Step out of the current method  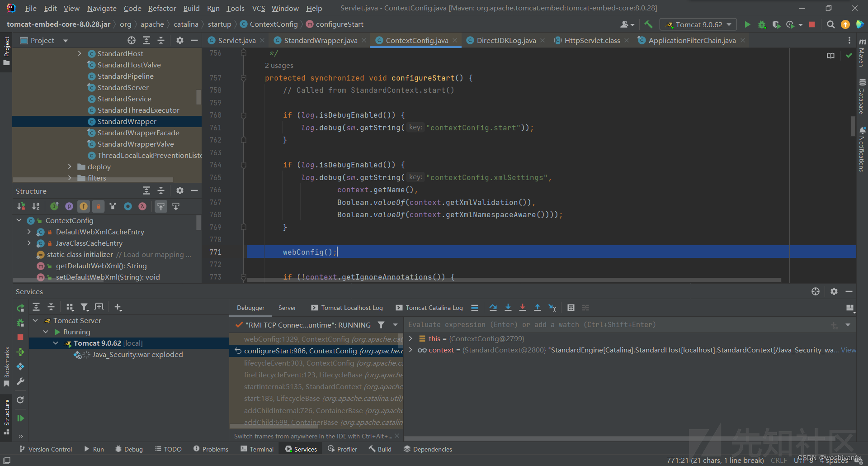coord(538,308)
